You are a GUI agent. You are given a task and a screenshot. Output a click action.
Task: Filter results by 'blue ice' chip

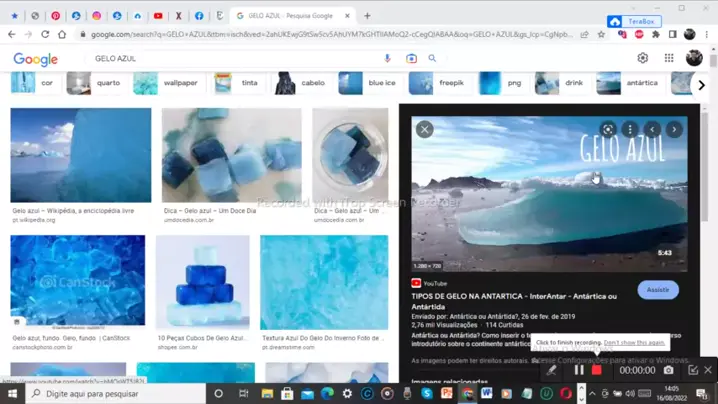pyautogui.click(x=370, y=83)
